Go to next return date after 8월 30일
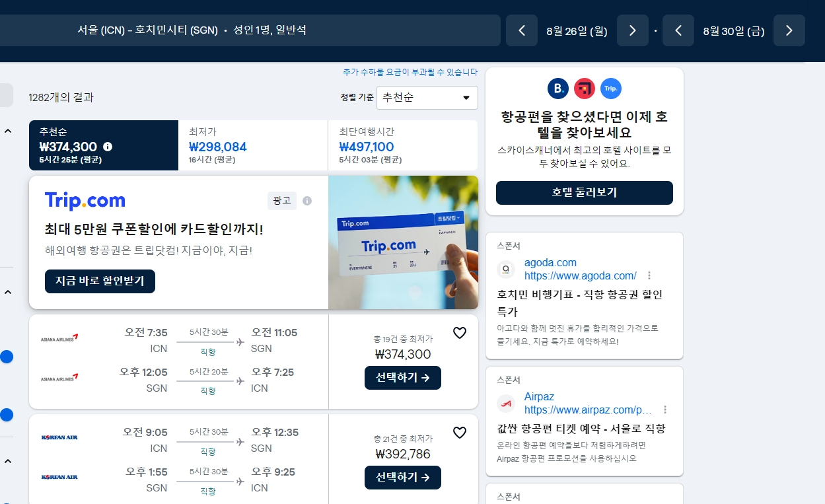The image size is (825, 504). [x=789, y=30]
